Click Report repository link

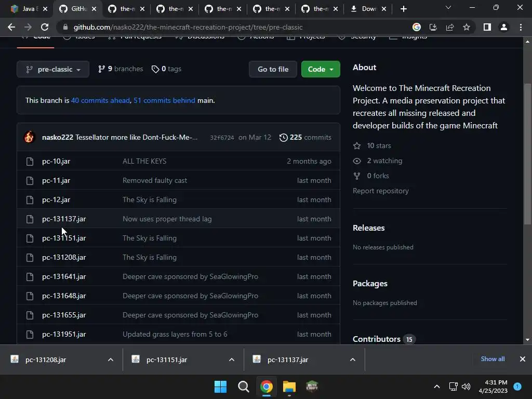381,191
